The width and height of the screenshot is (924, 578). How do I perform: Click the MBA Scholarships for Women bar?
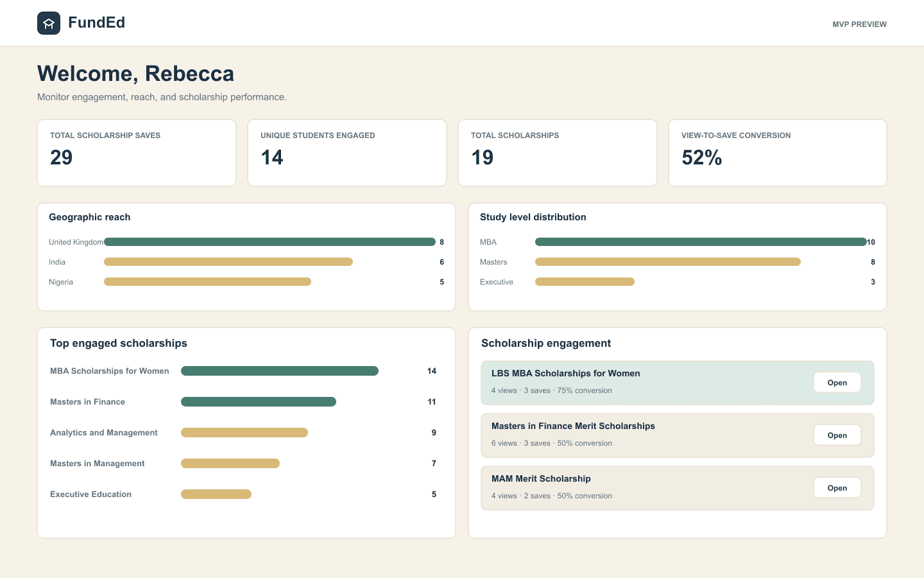280,371
